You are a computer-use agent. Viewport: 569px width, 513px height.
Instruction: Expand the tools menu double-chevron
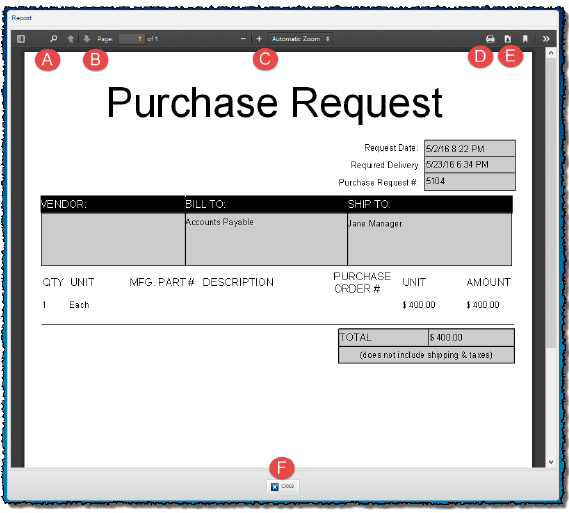(x=546, y=39)
